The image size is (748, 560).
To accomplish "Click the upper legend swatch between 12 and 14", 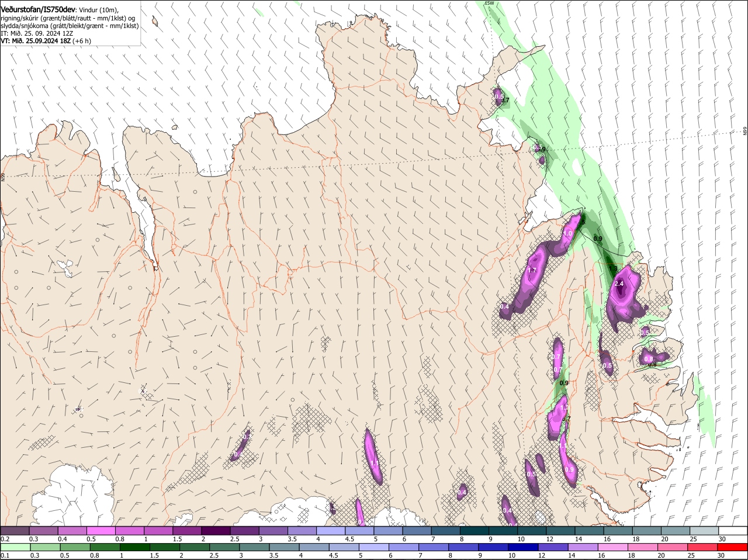I will [x=562, y=530].
